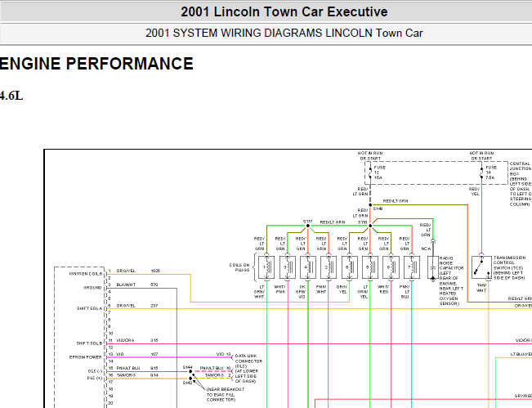Click the PNK/LT BLU label under coil 7
This screenshot has height=408, width=532.
(405, 292)
